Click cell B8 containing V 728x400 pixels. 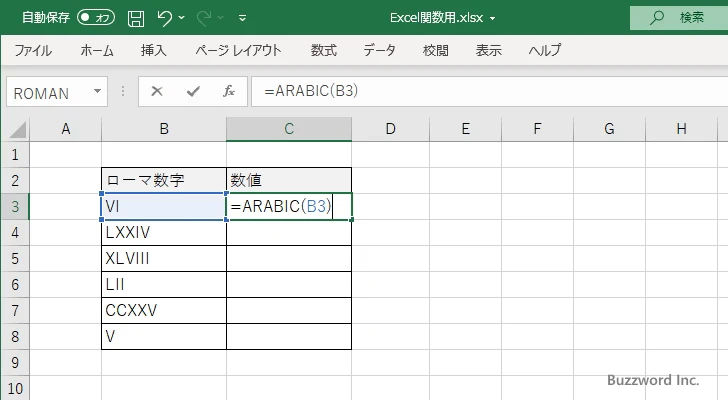(x=164, y=336)
